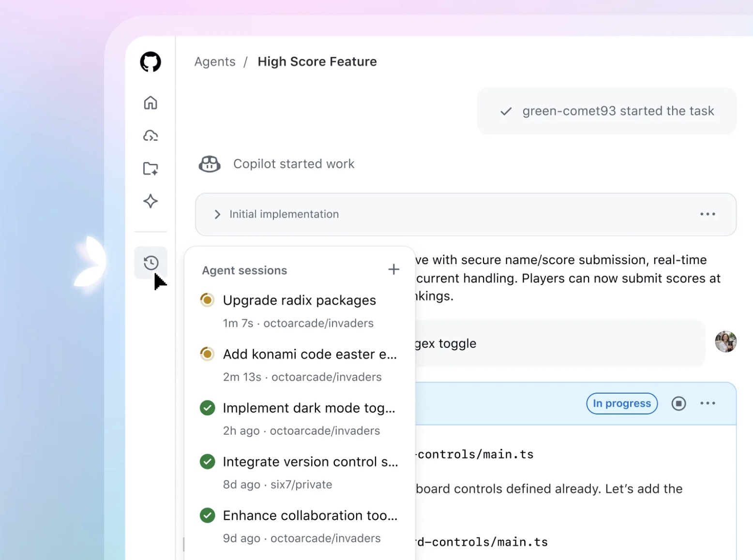The image size is (753, 560).
Task: Open the Home icon in the sidebar
Action: [x=150, y=103]
